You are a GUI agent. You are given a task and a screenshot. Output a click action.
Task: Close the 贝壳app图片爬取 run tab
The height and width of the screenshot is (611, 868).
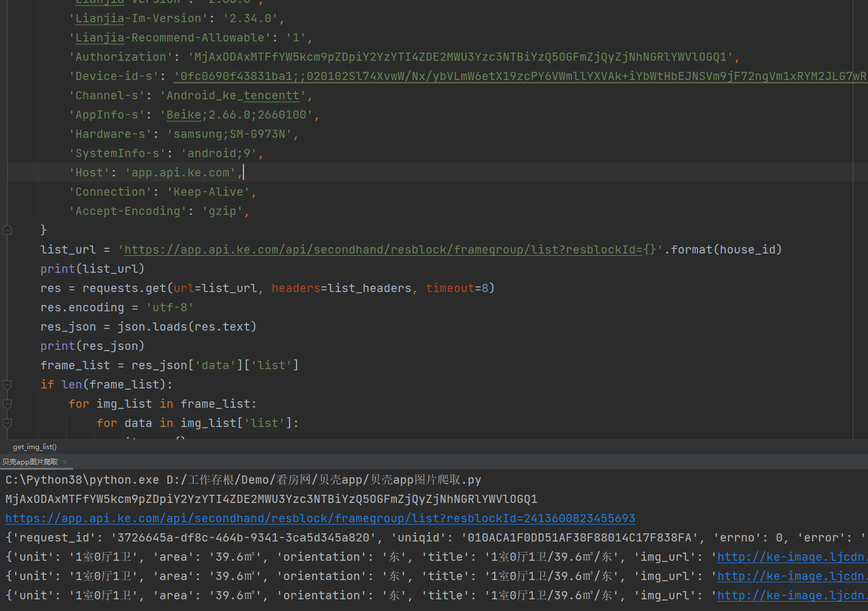pos(64,462)
